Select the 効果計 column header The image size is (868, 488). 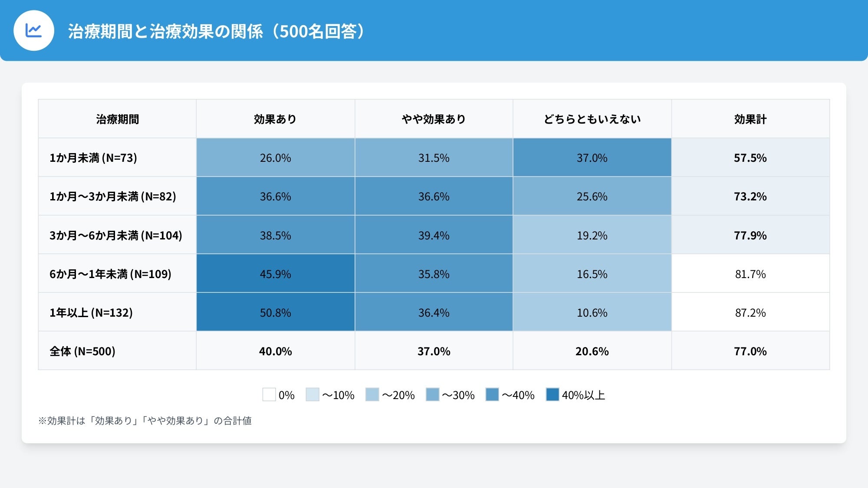click(x=750, y=119)
